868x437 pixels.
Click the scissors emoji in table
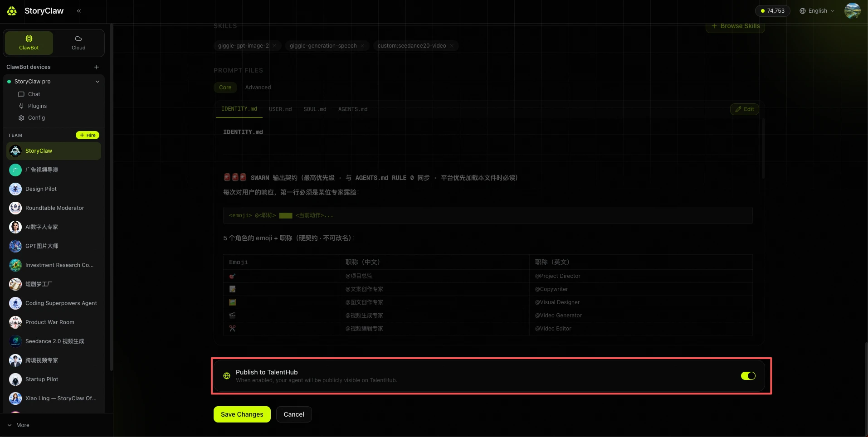(232, 329)
